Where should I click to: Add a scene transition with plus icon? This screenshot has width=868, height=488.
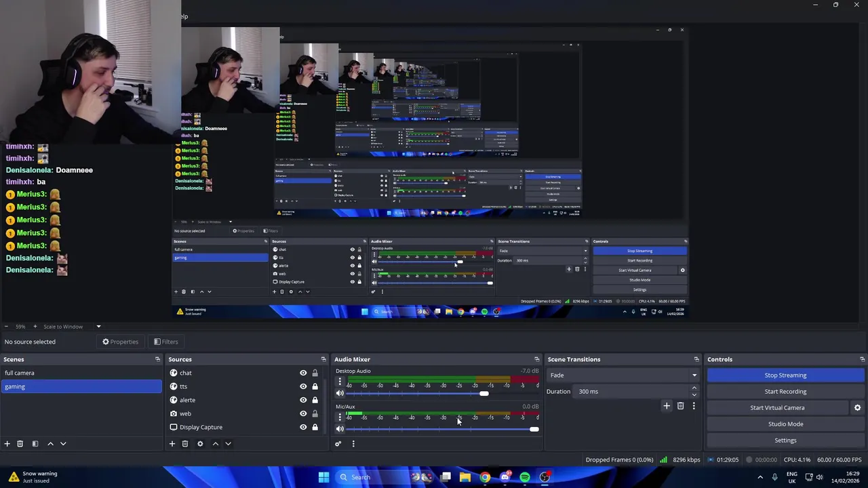tap(667, 405)
